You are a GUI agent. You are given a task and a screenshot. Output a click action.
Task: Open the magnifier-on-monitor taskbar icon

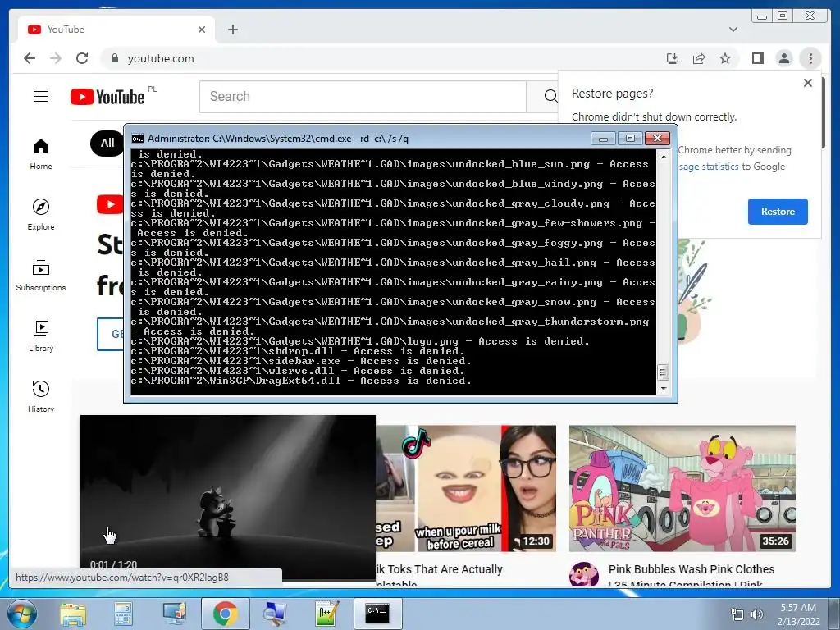276,614
